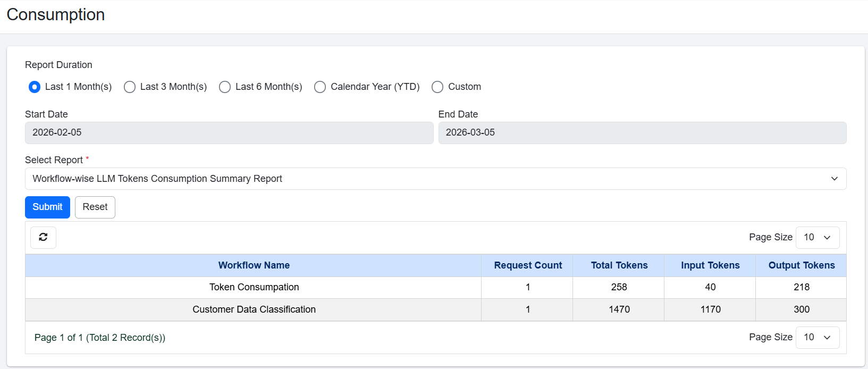Click the Report Duration label
The width and height of the screenshot is (868, 369).
click(58, 65)
